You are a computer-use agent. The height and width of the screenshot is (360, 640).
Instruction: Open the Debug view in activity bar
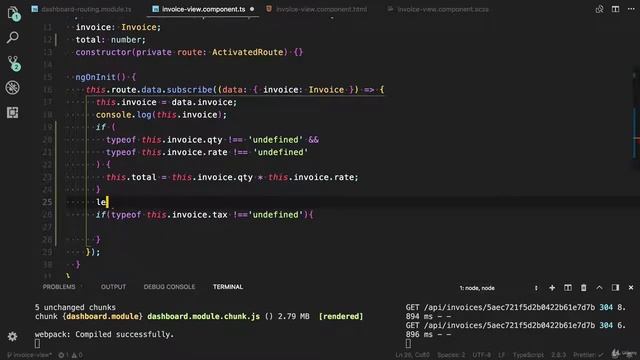[x=13, y=87]
